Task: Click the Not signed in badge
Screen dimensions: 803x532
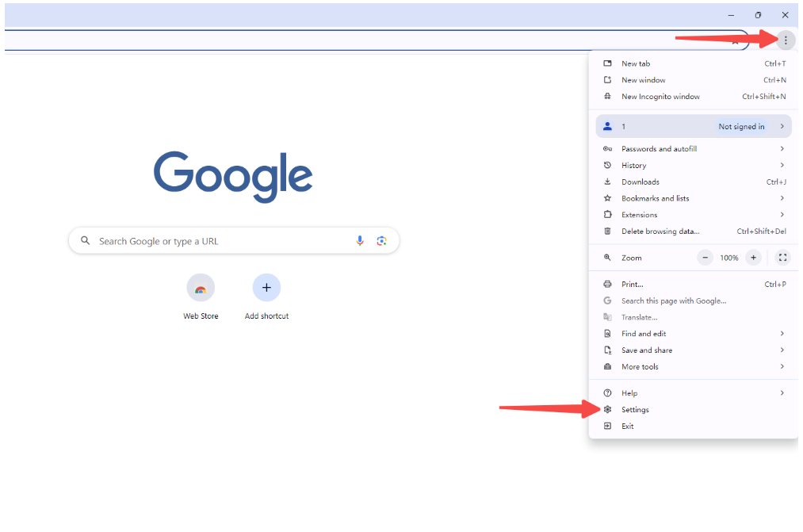Action: tap(741, 127)
